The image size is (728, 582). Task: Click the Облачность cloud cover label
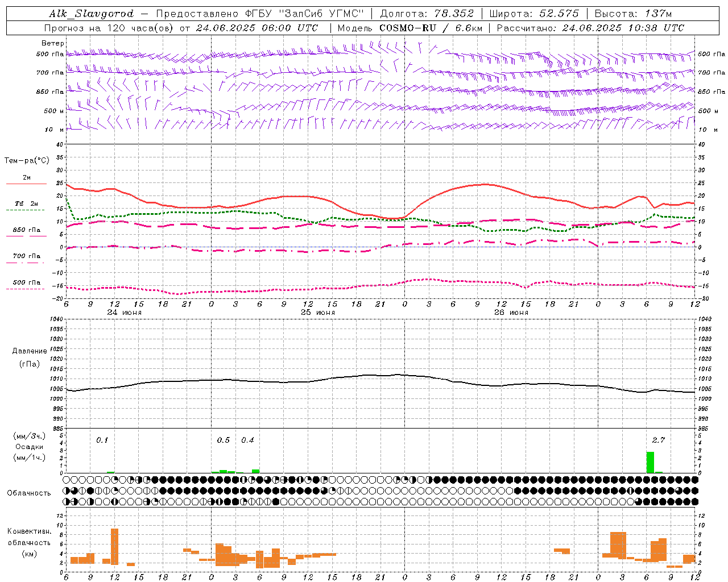click(x=29, y=493)
